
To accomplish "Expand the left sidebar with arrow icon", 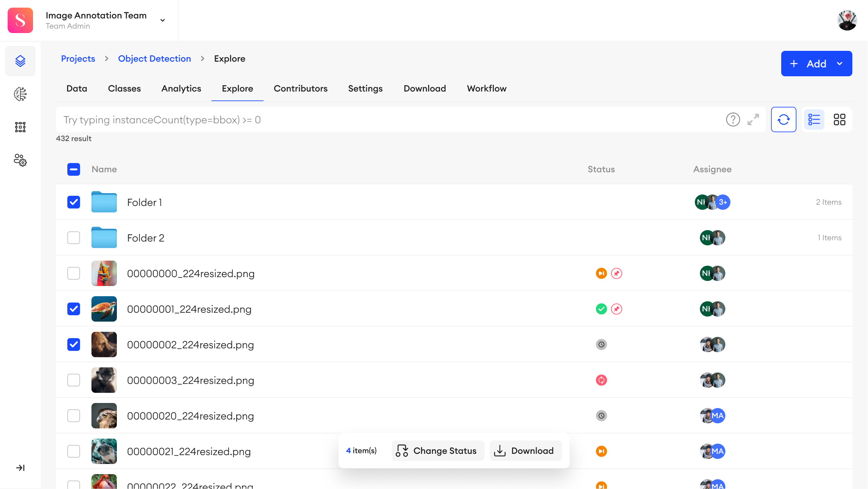I will (x=20, y=468).
